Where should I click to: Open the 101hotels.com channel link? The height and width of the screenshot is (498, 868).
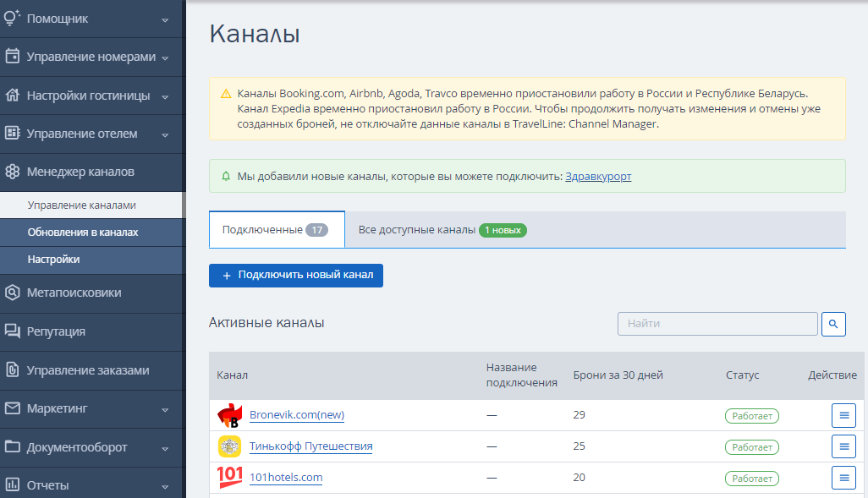(286, 478)
